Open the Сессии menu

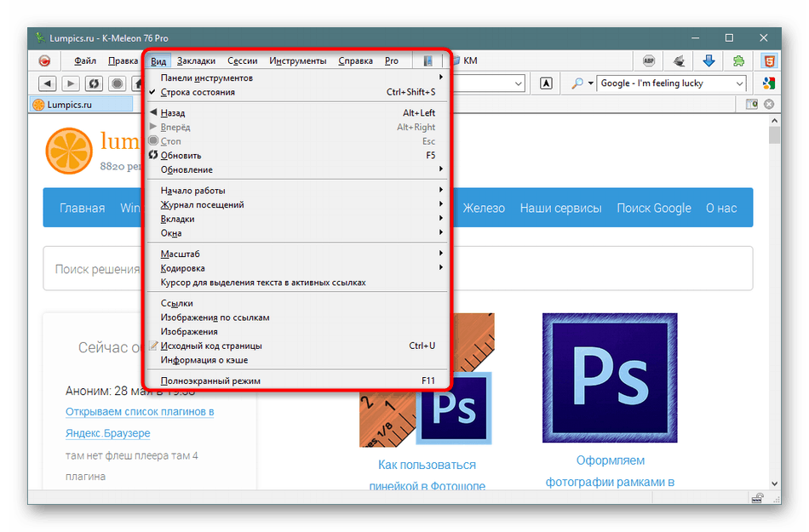coord(243,60)
